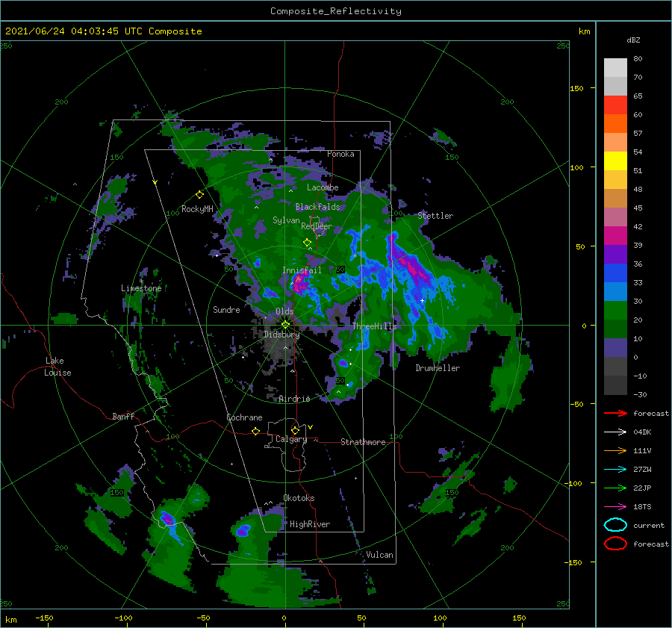672x628 pixels.
Task: Click the Calgary label
Action: pos(291,439)
